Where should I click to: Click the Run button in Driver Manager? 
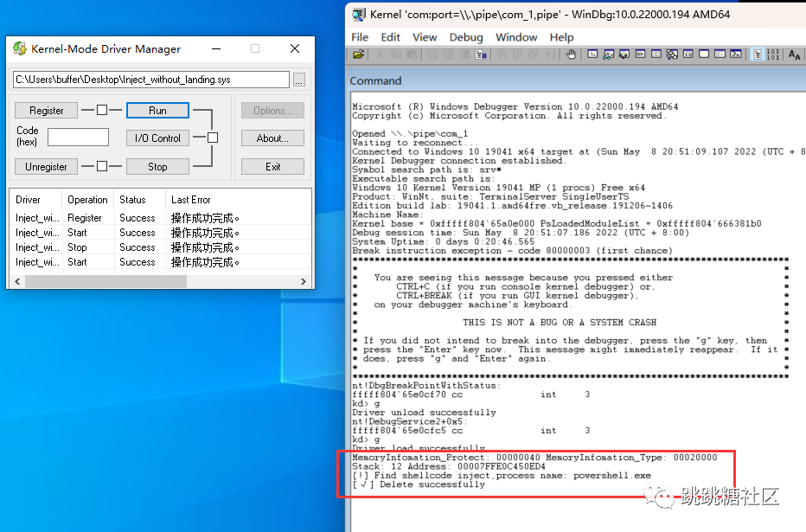pos(157,110)
